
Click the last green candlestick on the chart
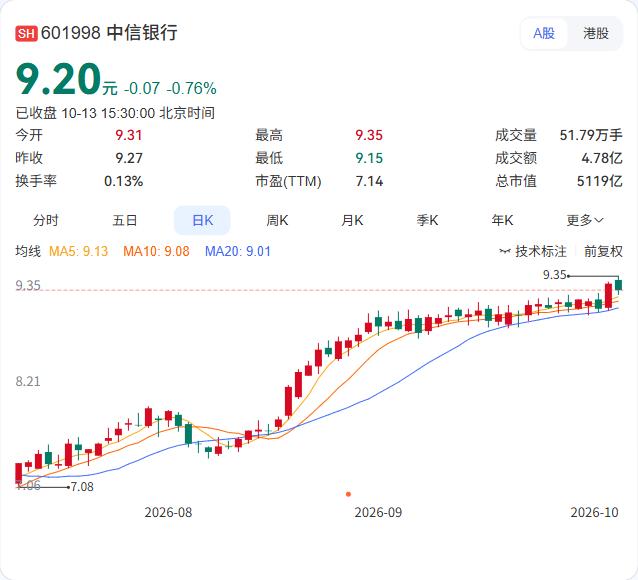618,285
